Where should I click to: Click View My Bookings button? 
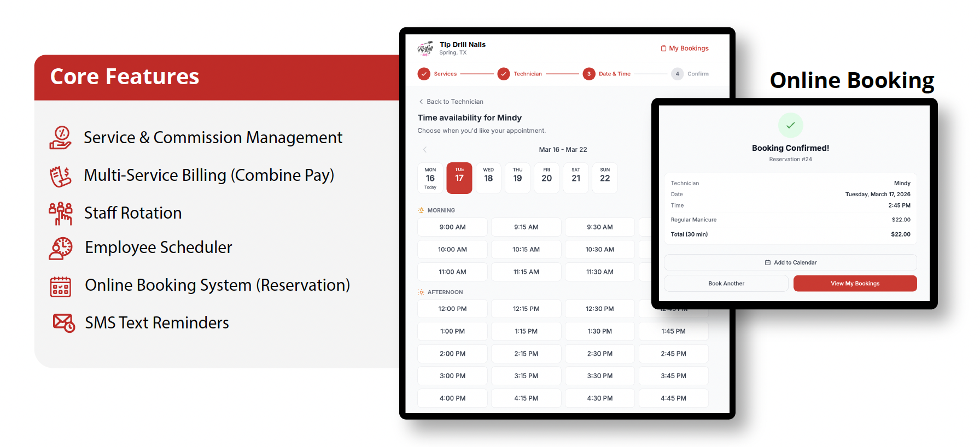pos(855,283)
